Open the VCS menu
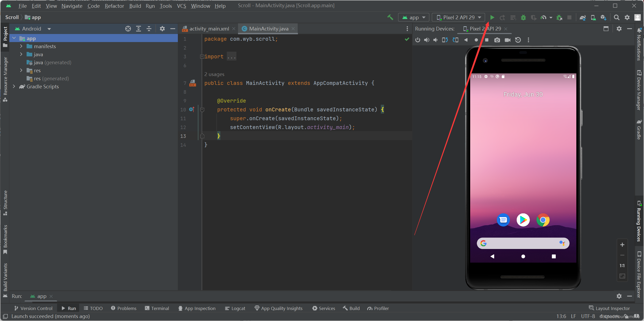This screenshot has width=644, height=321. pyautogui.click(x=182, y=6)
